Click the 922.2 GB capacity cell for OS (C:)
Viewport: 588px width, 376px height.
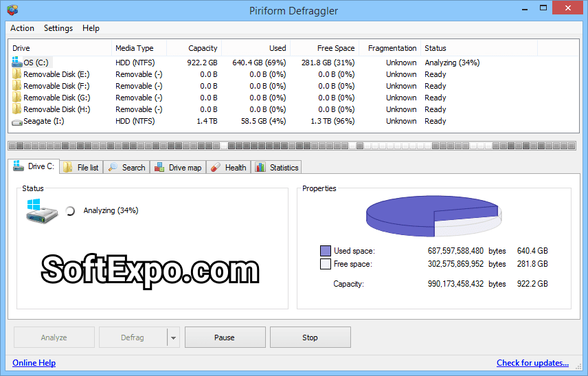pyautogui.click(x=202, y=63)
